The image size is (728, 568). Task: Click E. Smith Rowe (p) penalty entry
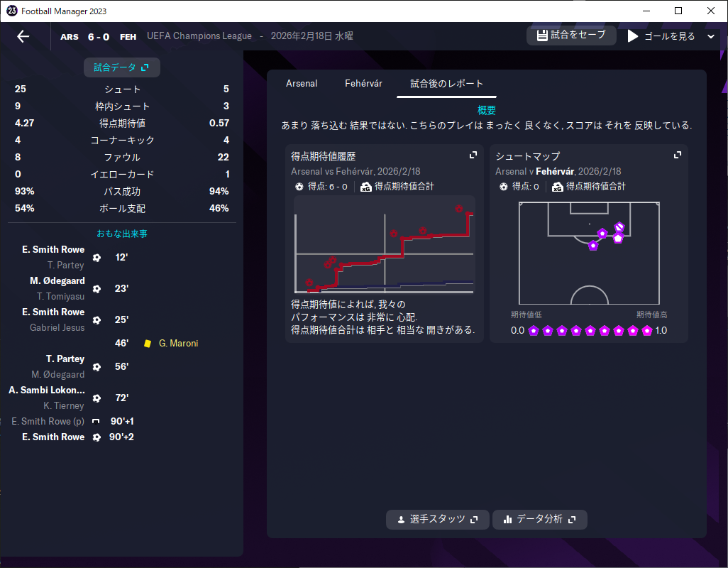point(48,421)
